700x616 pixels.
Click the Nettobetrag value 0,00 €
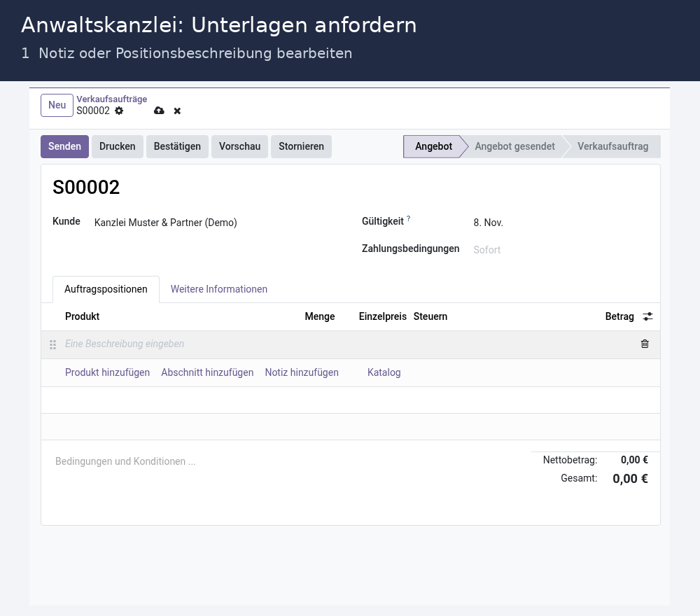(x=634, y=460)
